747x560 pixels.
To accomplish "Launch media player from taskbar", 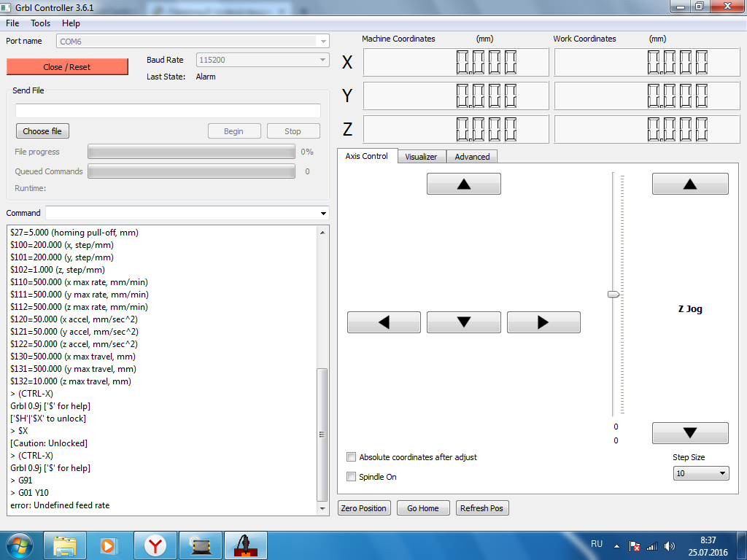I will [109, 545].
